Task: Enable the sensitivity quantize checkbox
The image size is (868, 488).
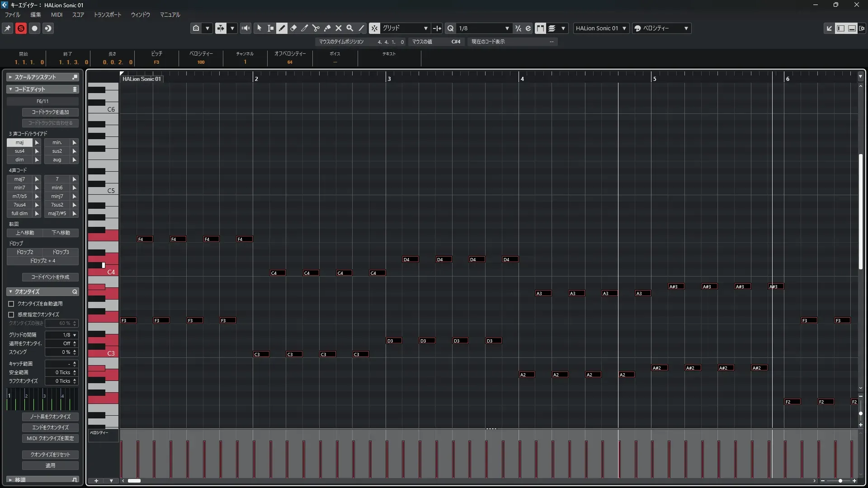Action: click(x=11, y=314)
